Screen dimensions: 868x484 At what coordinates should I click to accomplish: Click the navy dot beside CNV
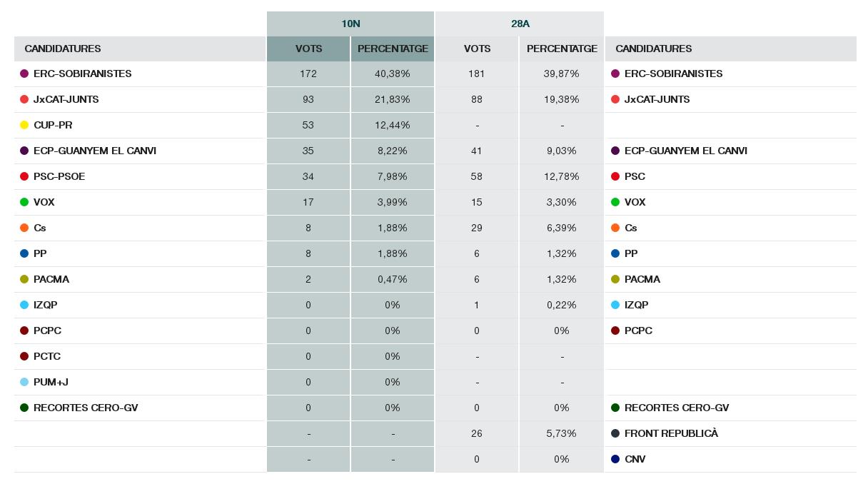pos(615,459)
